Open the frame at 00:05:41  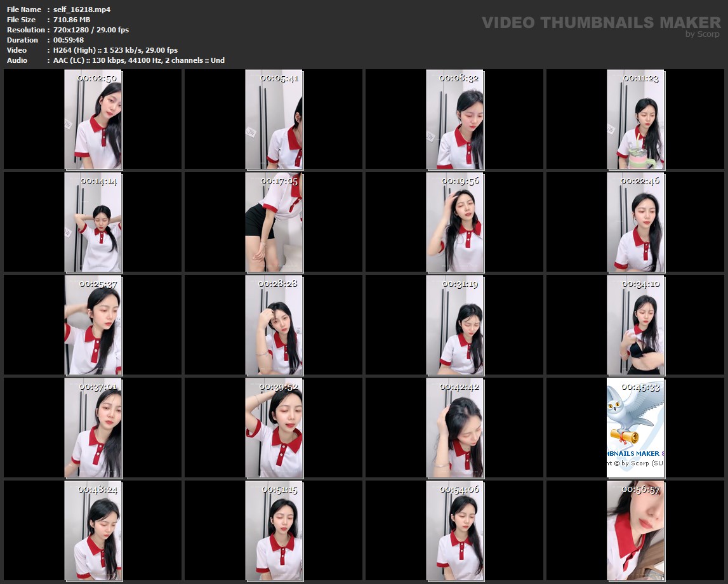(274, 119)
